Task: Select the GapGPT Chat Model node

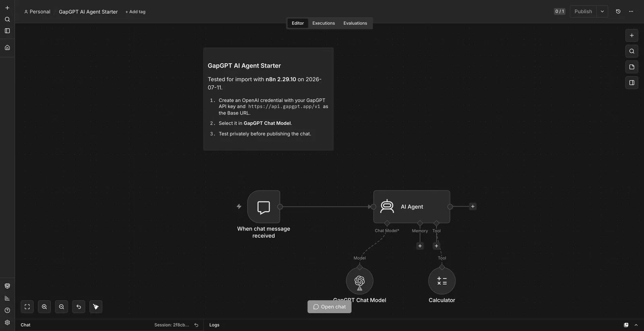Action: 359,281
